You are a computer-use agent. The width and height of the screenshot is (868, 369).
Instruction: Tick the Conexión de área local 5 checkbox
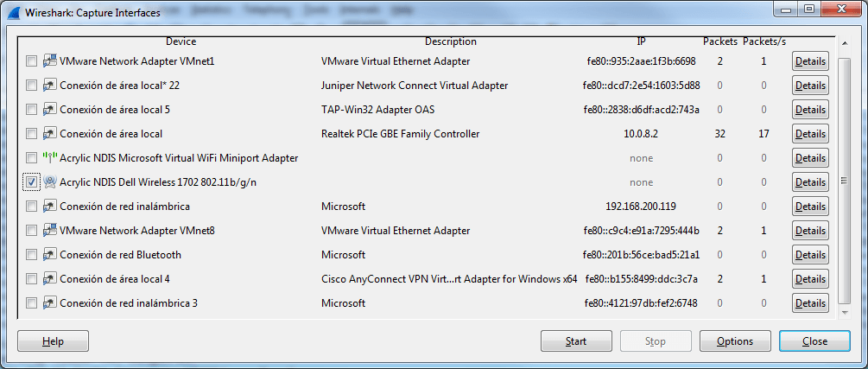click(x=32, y=110)
